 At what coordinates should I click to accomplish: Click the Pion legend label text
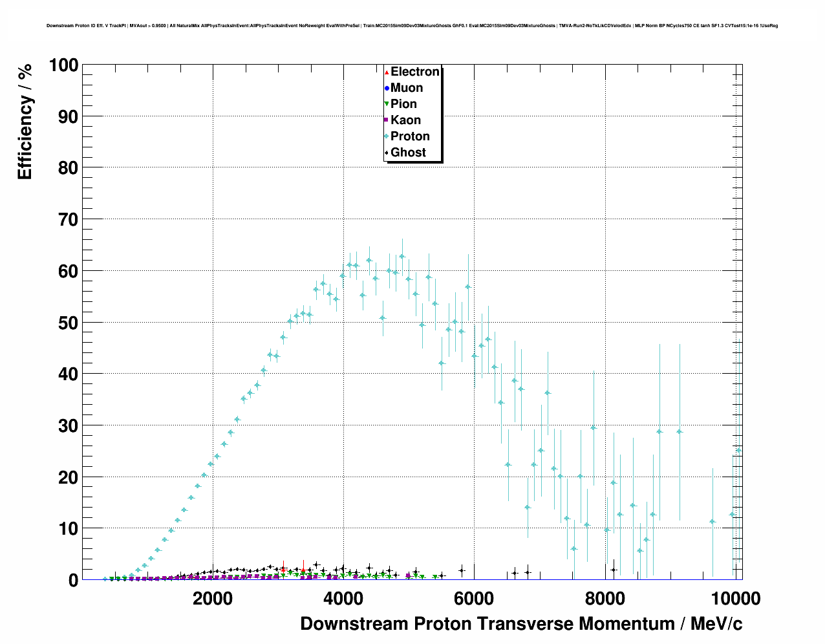403,104
